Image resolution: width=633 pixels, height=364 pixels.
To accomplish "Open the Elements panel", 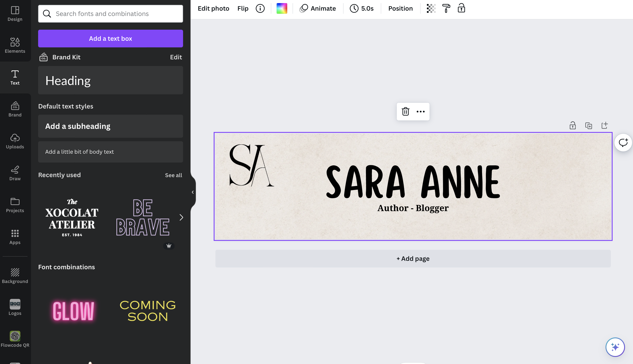I will [15, 45].
